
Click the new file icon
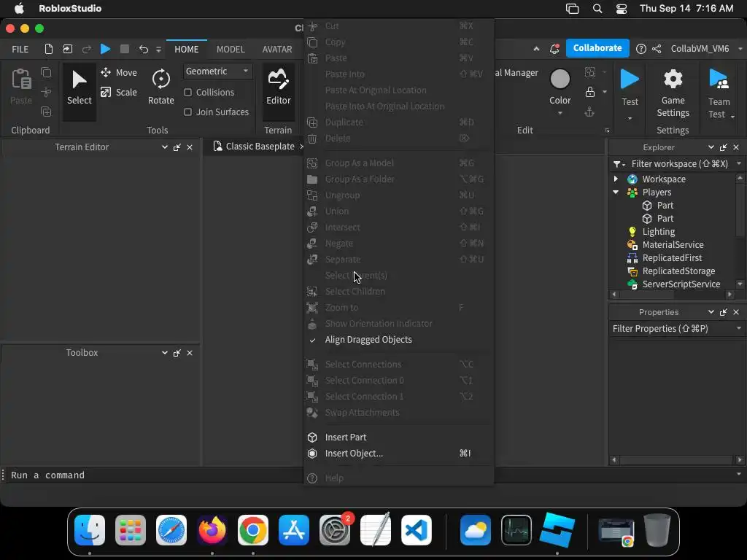coord(48,49)
